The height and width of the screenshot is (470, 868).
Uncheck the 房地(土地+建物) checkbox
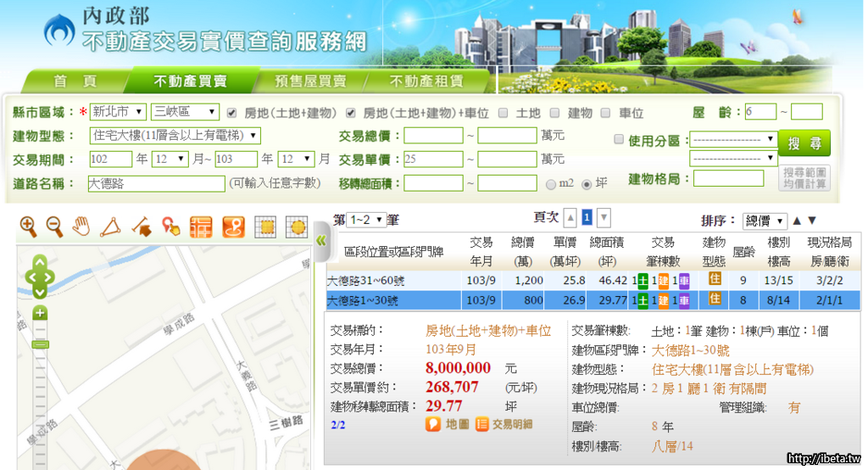coord(231,112)
